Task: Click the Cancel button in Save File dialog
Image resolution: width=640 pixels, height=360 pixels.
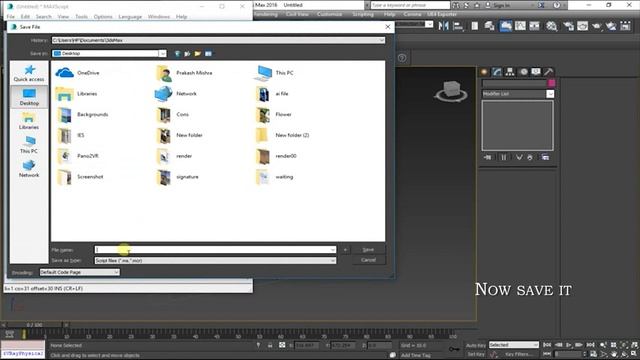Action: pyautogui.click(x=368, y=260)
